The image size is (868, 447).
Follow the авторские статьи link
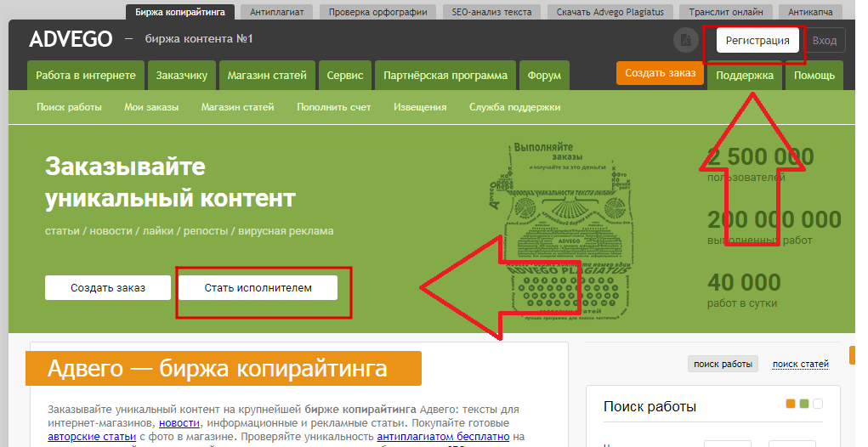(x=92, y=437)
